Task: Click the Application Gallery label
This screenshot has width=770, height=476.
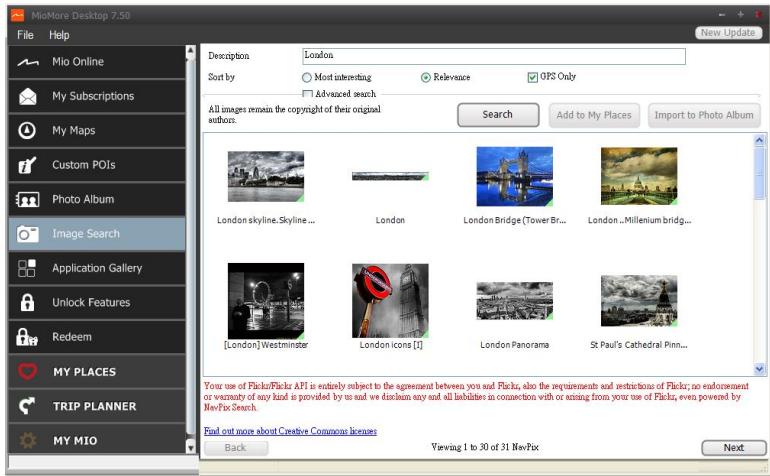Action: (x=97, y=268)
